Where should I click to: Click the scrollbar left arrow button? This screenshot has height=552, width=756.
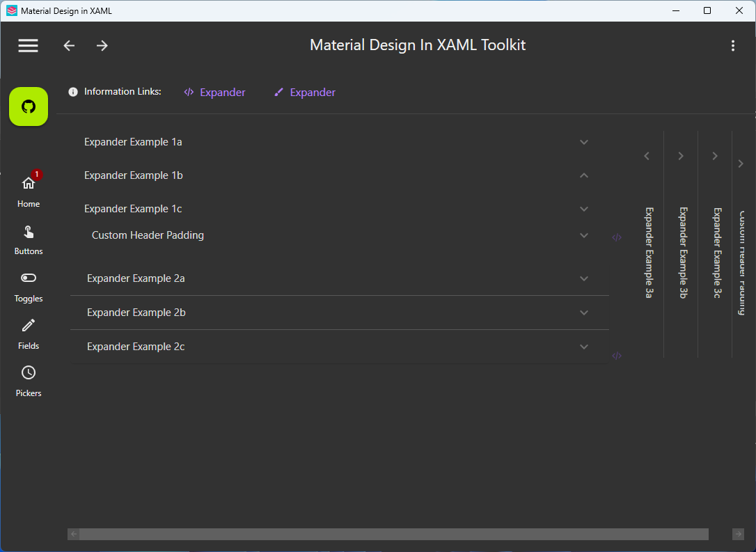tap(74, 534)
